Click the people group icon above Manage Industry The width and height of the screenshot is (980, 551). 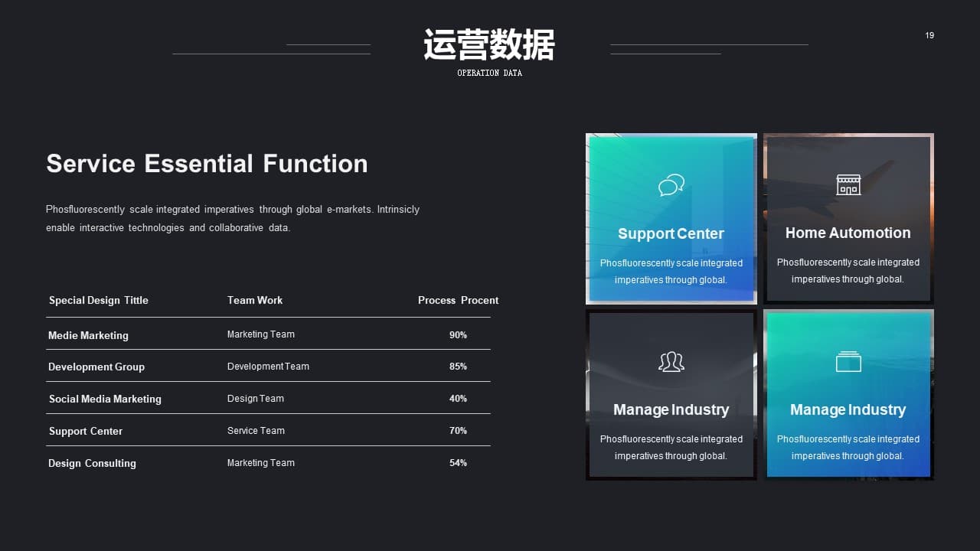671,361
